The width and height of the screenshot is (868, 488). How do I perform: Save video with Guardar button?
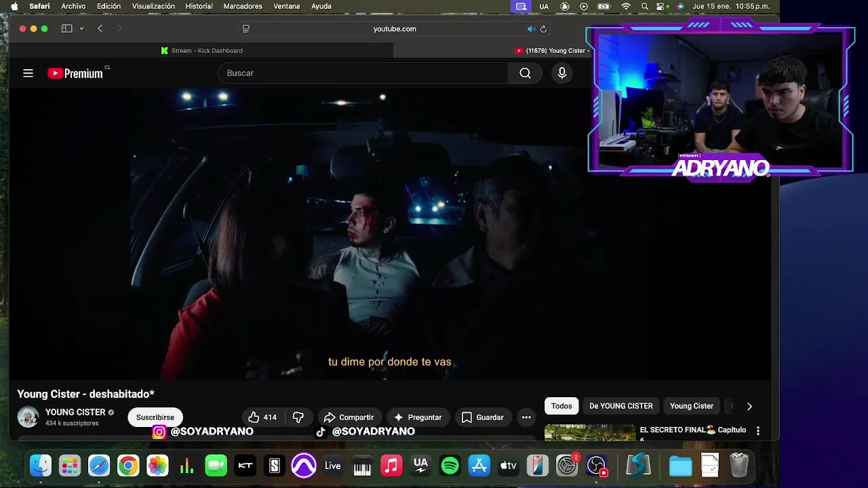point(482,418)
